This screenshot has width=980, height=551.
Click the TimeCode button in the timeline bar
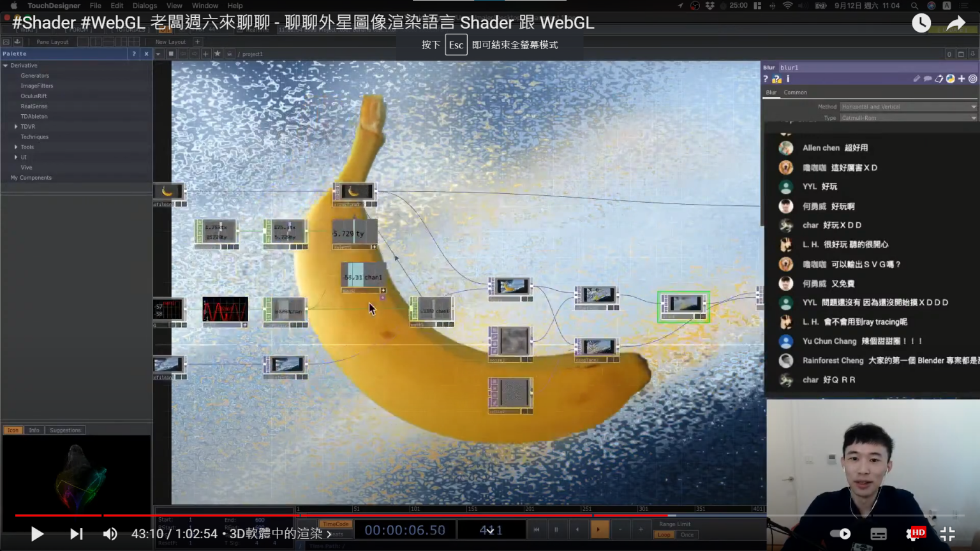336,523
